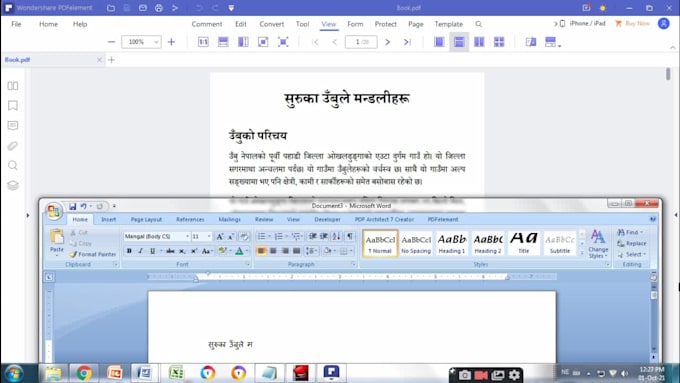Viewport: 680px width, 383px height.
Task: Select two-page facing view mode
Action: (x=479, y=42)
